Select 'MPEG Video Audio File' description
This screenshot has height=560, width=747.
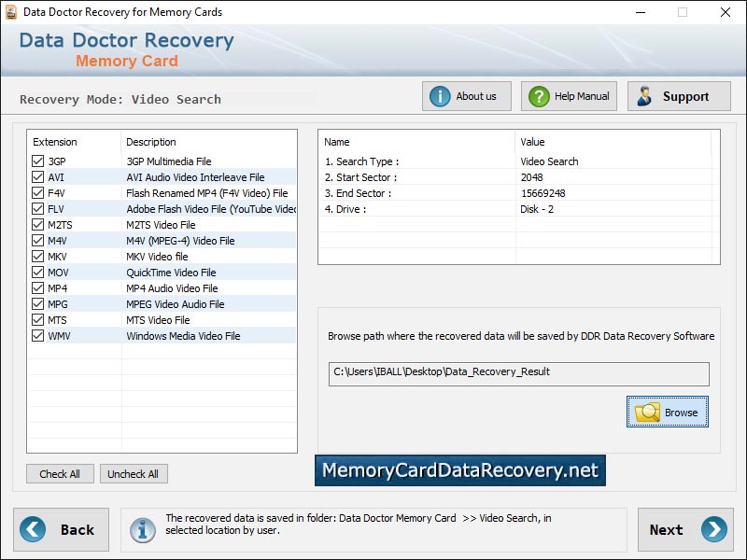176,304
